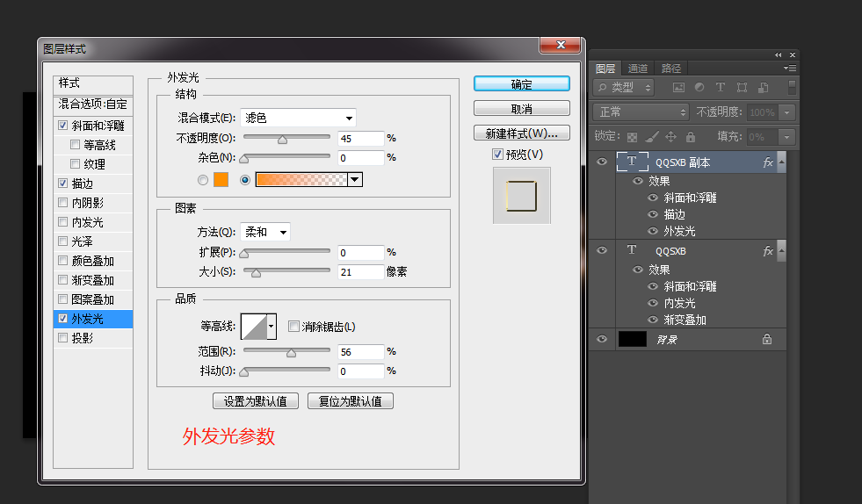Click black thumbnail of 背景 layer
Image resolution: width=862 pixels, height=504 pixels.
pyautogui.click(x=633, y=339)
